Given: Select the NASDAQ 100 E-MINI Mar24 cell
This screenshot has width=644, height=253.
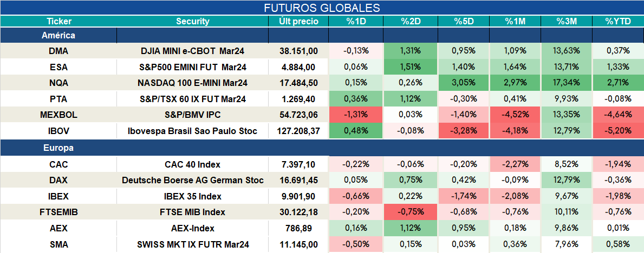Looking at the screenshot, I should [193, 83].
